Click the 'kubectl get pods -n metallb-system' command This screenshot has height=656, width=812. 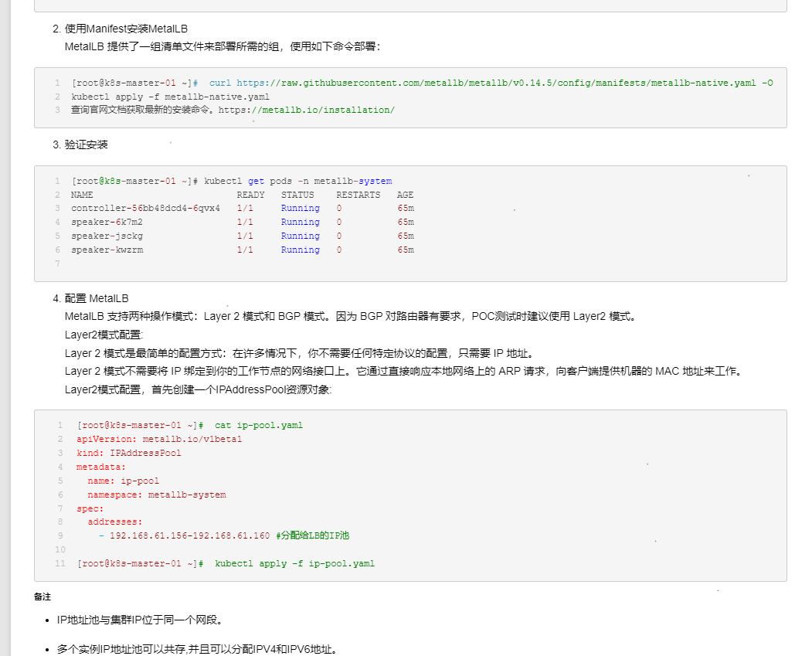coord(297,182)
